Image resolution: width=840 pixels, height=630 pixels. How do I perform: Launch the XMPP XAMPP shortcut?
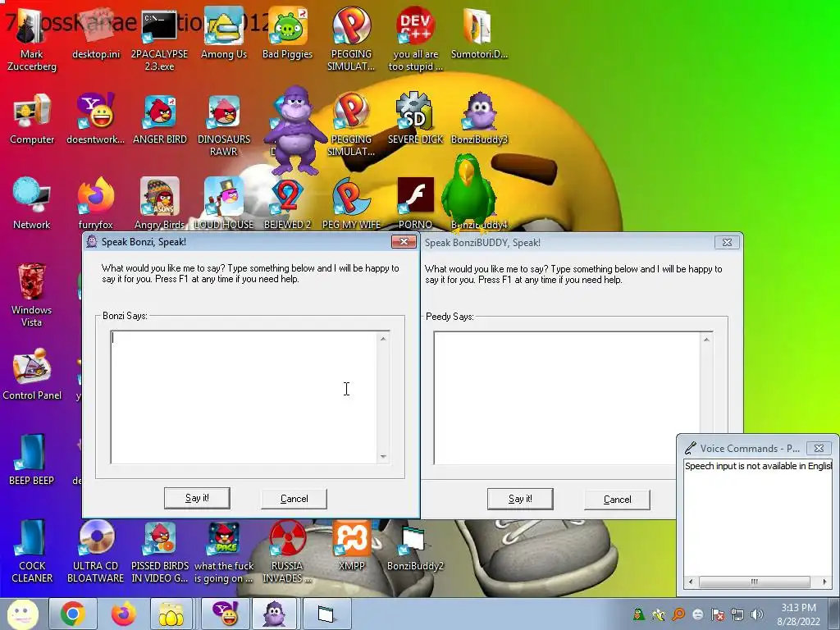(x=351, y=545)
